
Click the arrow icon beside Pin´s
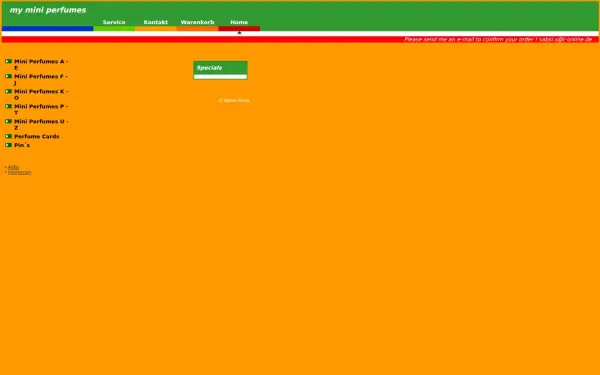[x=8, y=145]
